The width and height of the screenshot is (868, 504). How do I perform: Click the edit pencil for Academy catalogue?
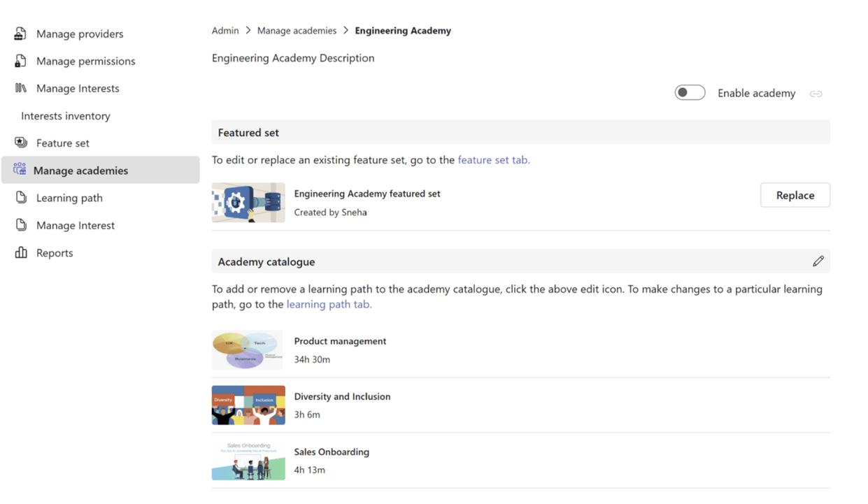(818, 261)
